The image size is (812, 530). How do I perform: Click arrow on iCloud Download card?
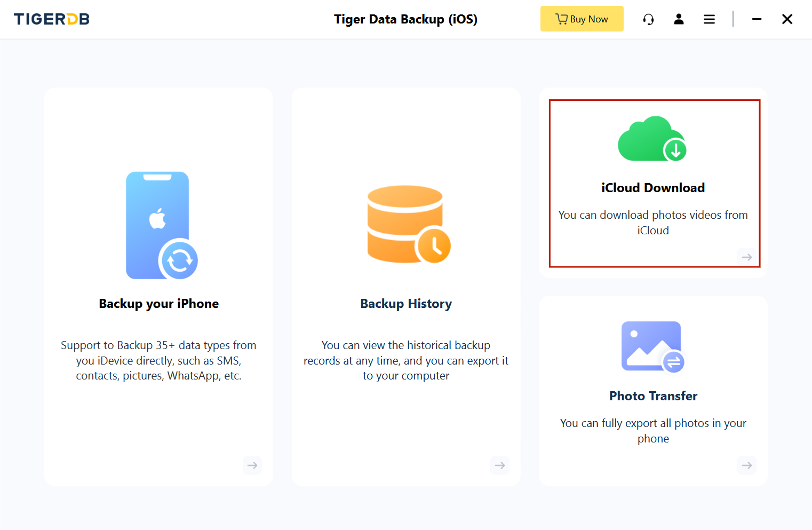coord(747,257)
